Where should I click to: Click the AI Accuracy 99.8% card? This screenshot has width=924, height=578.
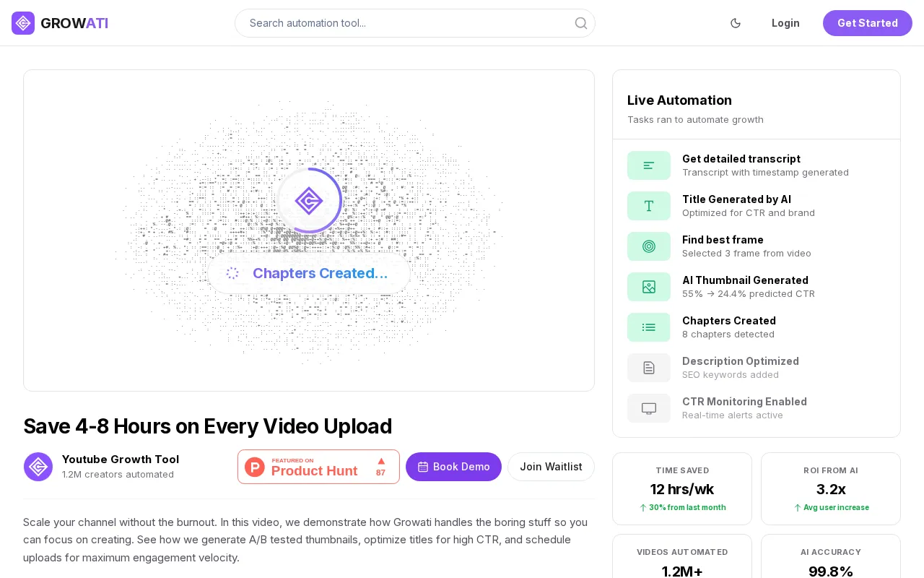tap(831, 556)
